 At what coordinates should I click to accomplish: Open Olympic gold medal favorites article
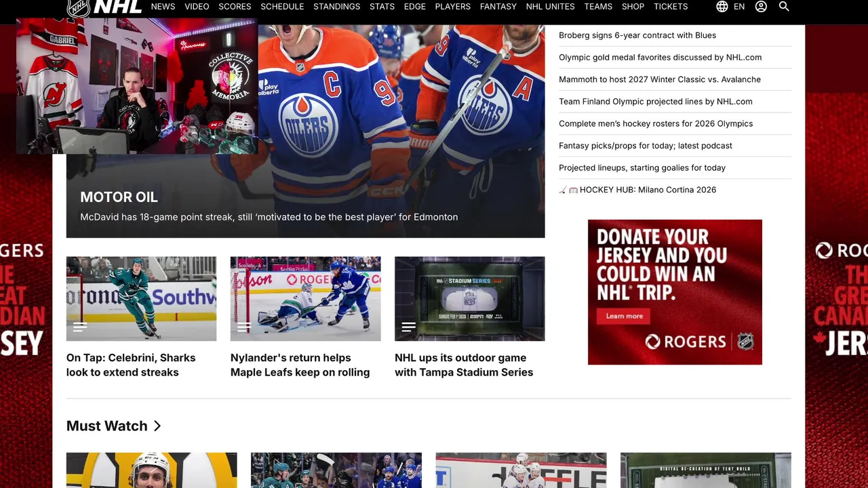click(660, 58)
